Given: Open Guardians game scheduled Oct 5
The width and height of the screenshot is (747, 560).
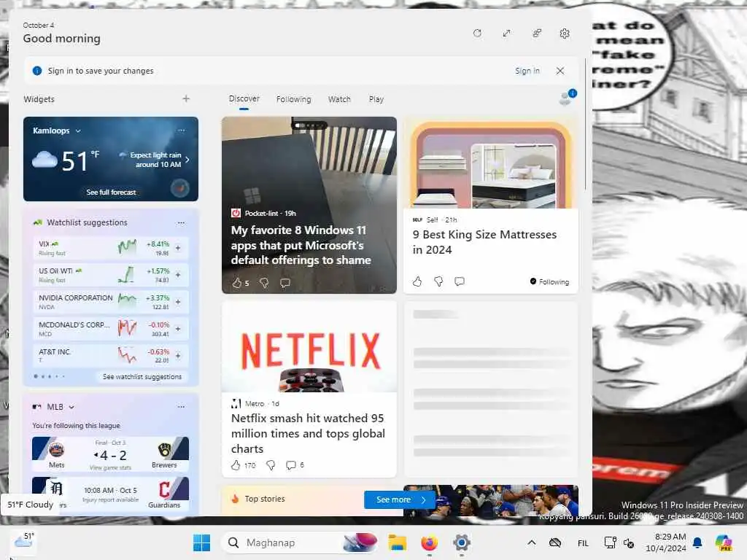Looking at the screenshot, I should (111, 495).
